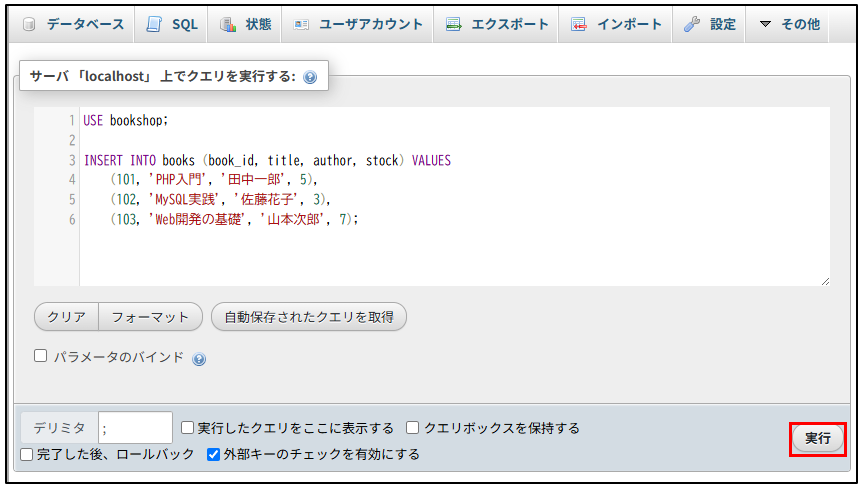The height and width of the screenshot is (494, 864).
Task: Enable クエリボックスを保持する checkbox
Action: 413,428
